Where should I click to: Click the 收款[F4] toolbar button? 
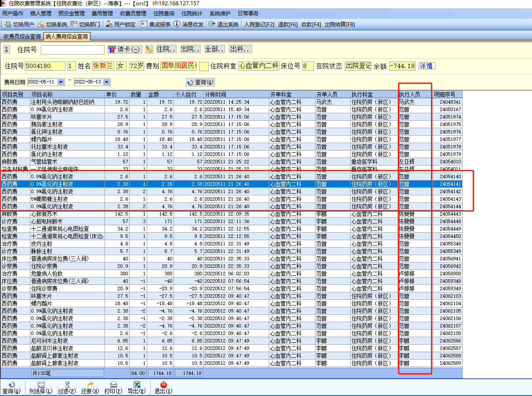pyautogui.click(x=311, y=25)
